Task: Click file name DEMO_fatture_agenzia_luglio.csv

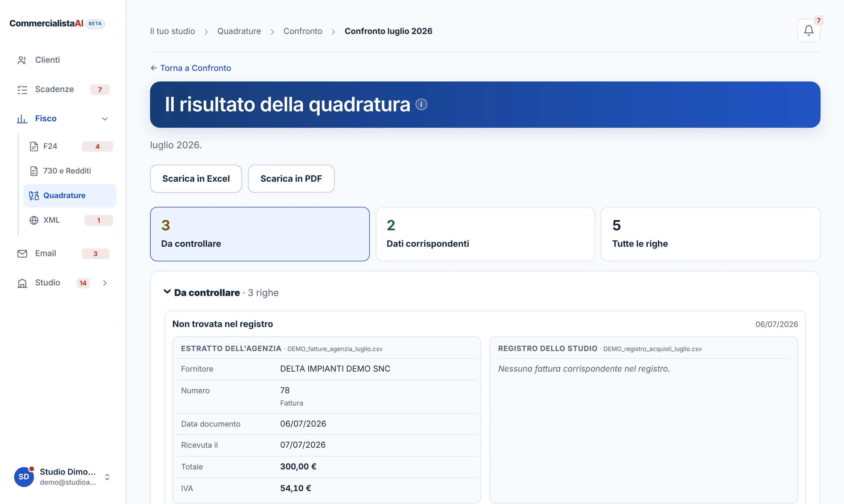Action: (x=335, y=349)
